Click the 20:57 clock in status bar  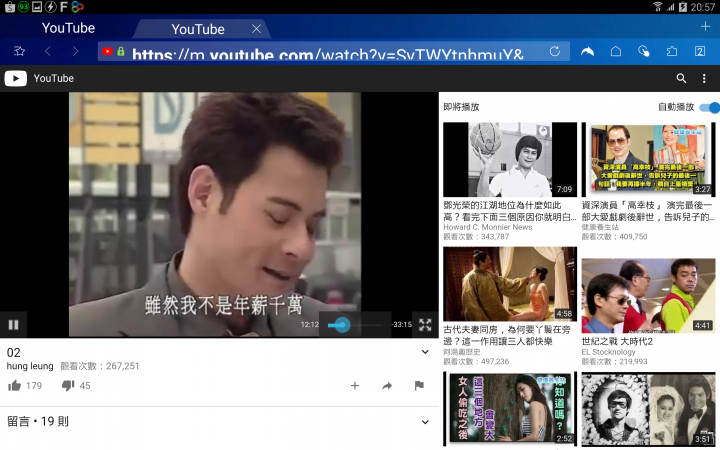coord(702,7)
